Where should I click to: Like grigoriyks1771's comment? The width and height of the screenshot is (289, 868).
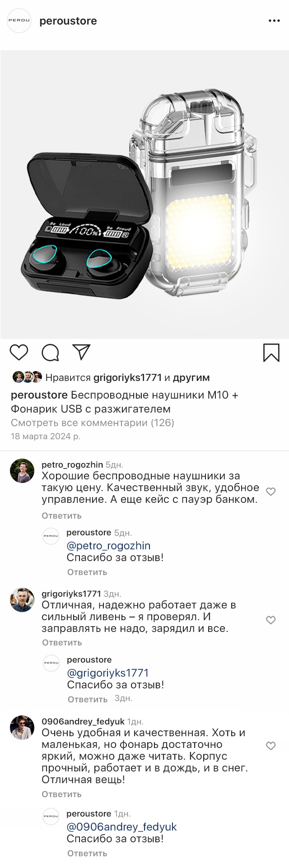271,620
